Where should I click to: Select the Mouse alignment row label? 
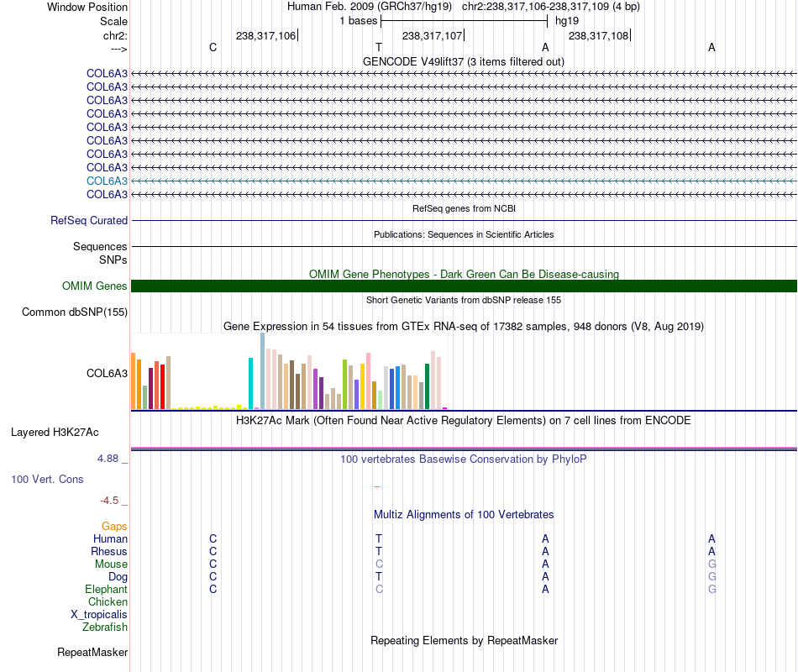click(111, 564)
